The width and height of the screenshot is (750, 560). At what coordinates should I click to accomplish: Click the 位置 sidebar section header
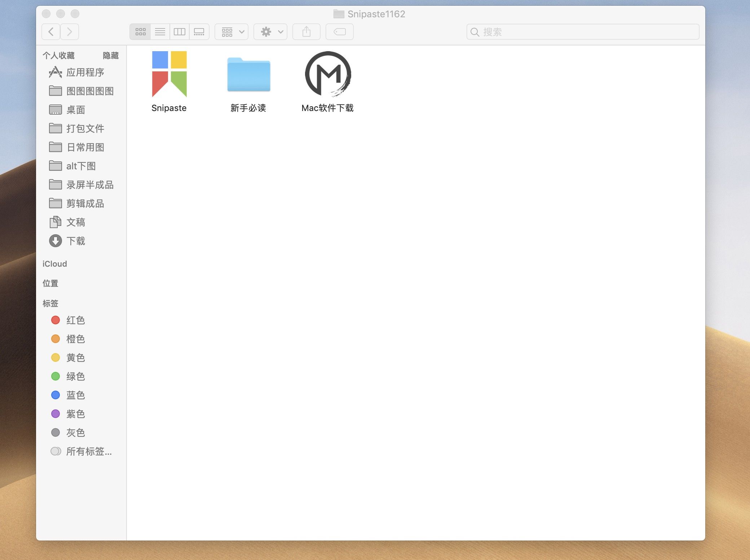coord(50,283)
